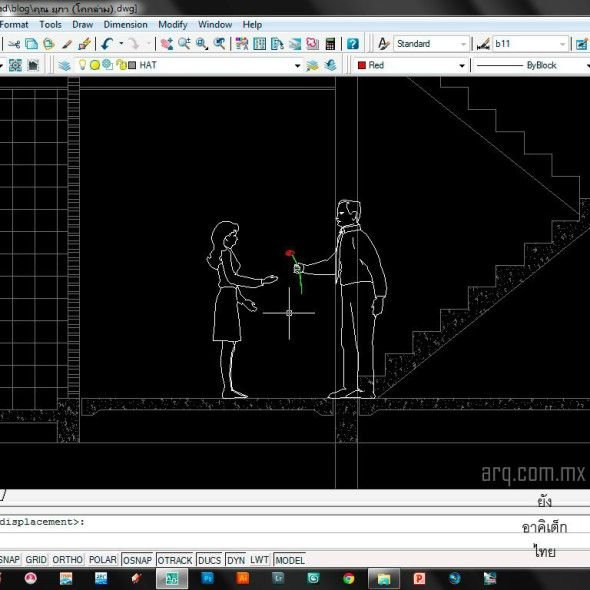Expand the ByBlock linetype dropdown

(x=530, y=65)
